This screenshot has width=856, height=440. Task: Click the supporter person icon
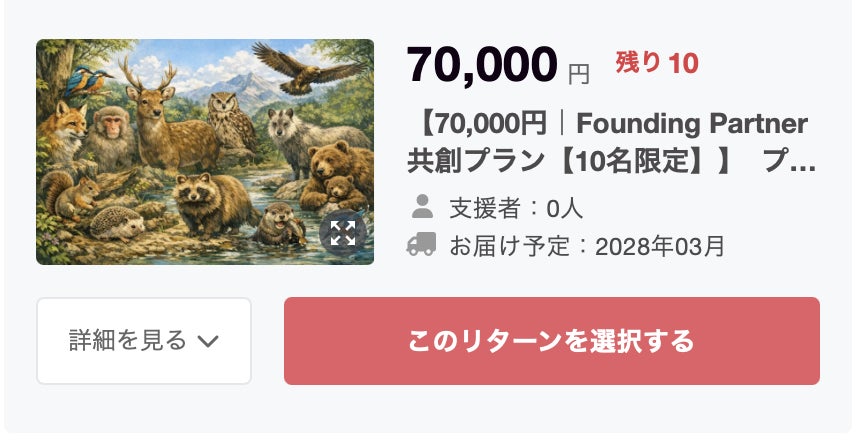(x=423, y=208)
